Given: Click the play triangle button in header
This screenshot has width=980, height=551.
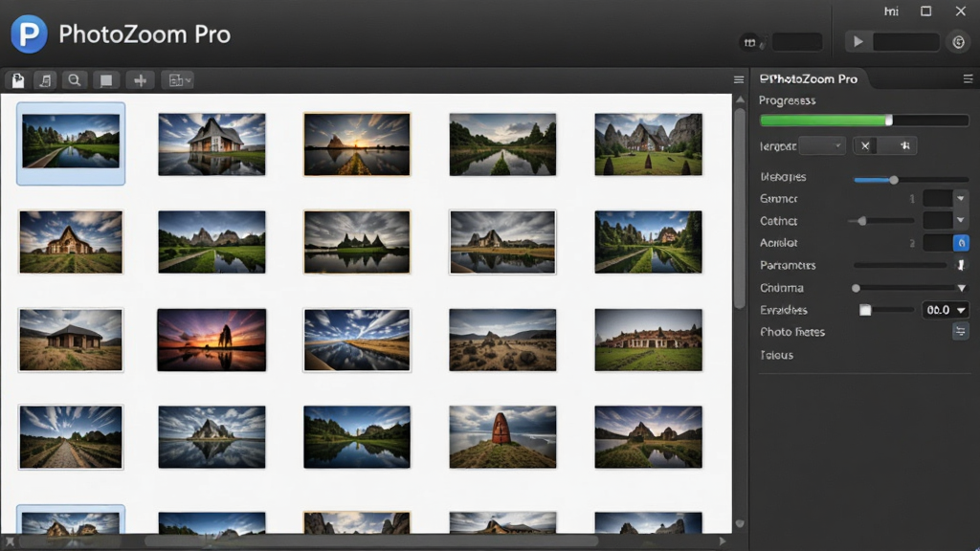Looking at the screenshot, I should point(858,42).
